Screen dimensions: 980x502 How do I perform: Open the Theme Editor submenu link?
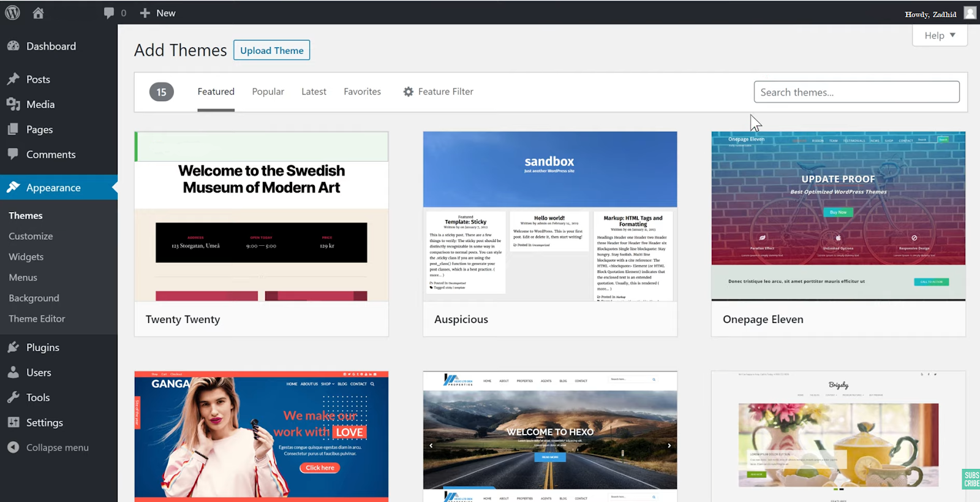tap(37, 319)
